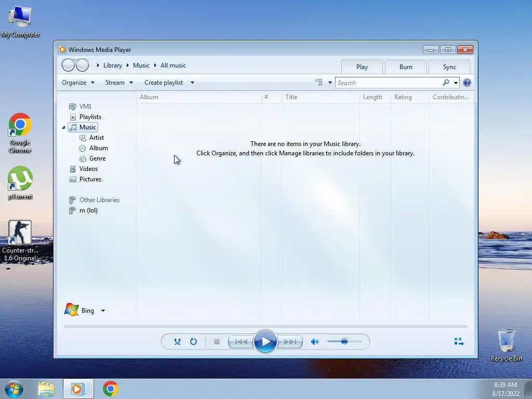Select Artist under Music
532x399 pixels.
(91, 138)
